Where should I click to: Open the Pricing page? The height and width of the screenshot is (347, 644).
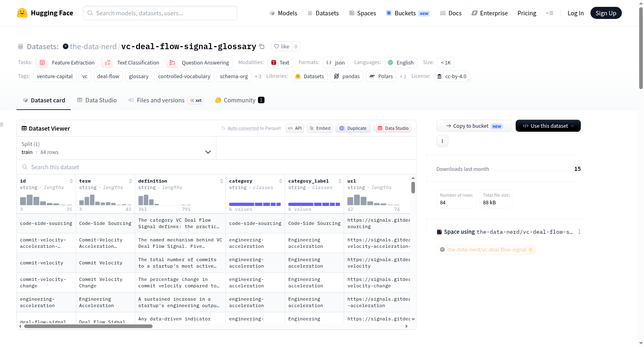point(527,13)
